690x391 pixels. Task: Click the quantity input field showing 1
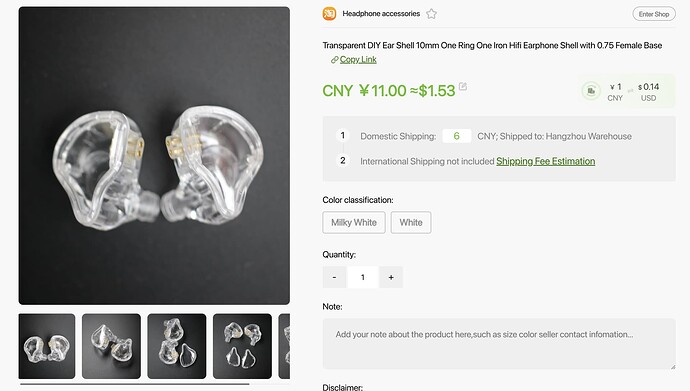[363, 277]
